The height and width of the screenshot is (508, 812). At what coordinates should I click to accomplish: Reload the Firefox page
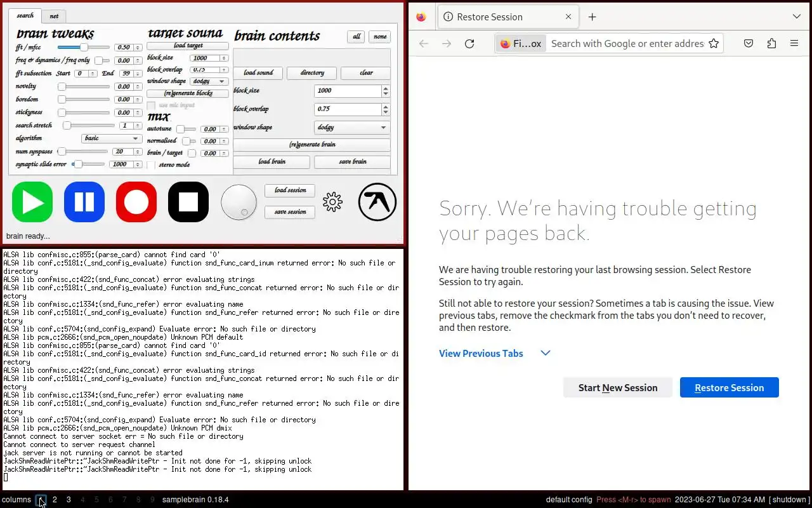469,43
